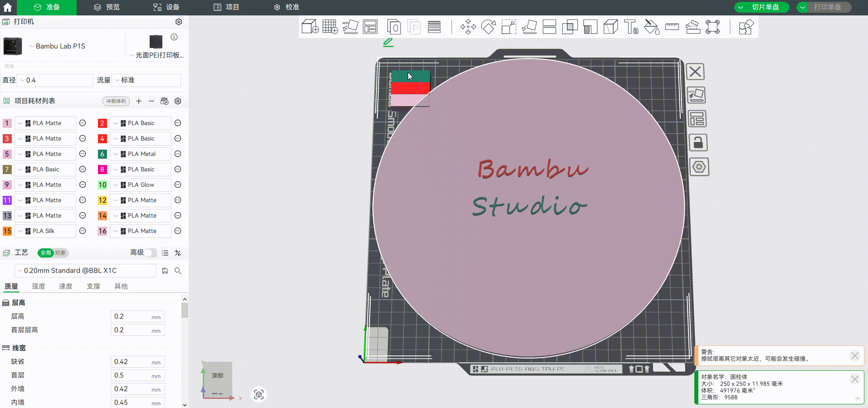
Task: Open flow (流量) standard dropdown
Action: click(x=147, y=80)
